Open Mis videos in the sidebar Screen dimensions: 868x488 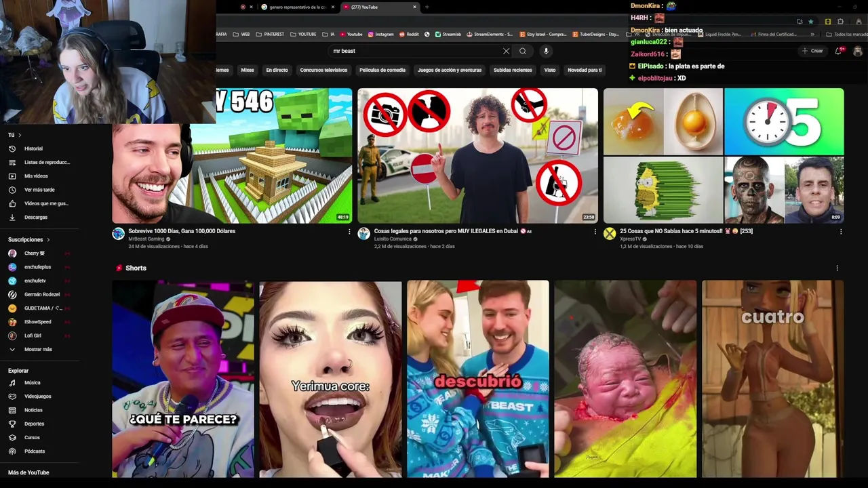[x=28, y=176]
